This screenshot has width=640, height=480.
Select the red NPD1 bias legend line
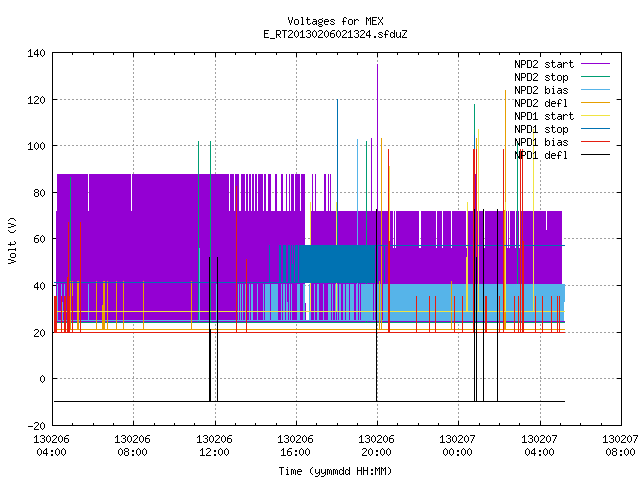coord(595,142)
